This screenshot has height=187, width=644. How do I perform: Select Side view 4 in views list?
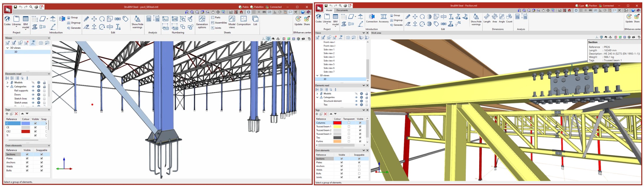pyautogui.click(x=329, y=61)
